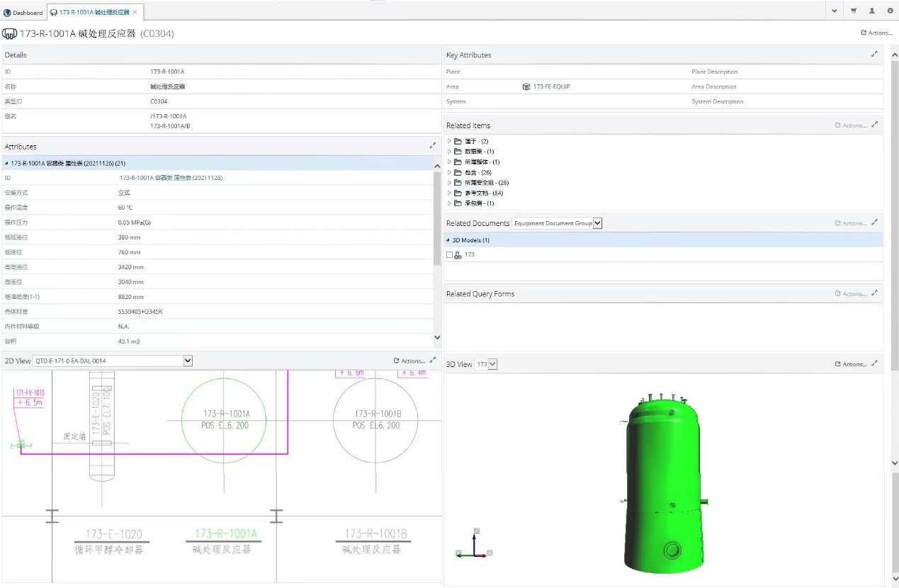The width and height of the screenshot is (899, 588).
Task: Maximize the 2D View panel
Action: (433, 360)
